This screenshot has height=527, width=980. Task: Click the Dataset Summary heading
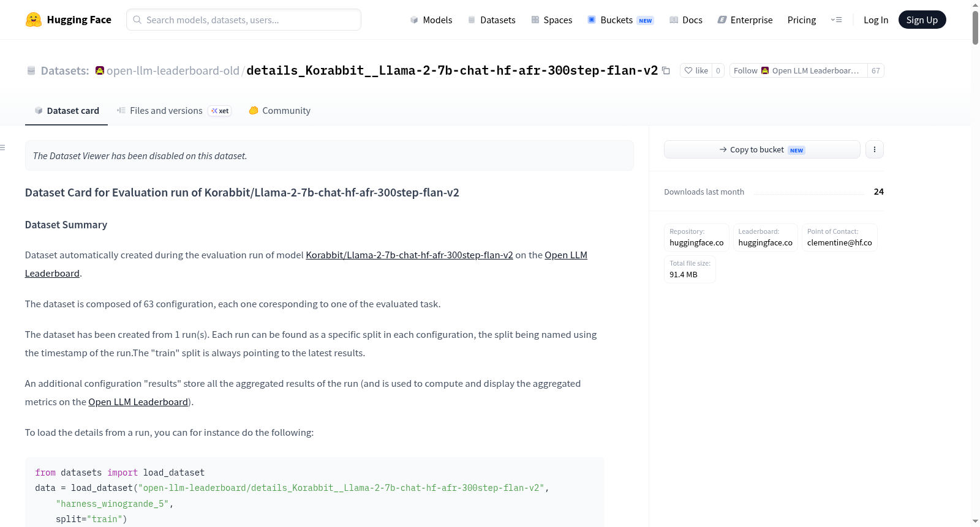(x=66, y=225)
